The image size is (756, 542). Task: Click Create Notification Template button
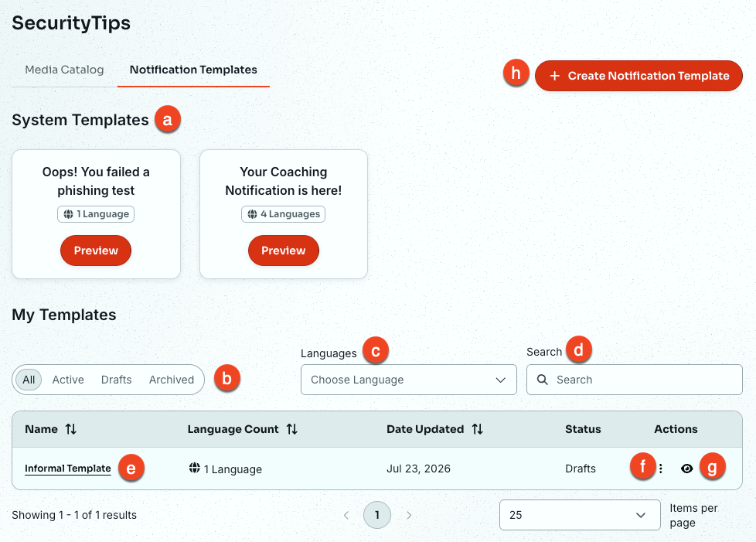click(639, 76)
